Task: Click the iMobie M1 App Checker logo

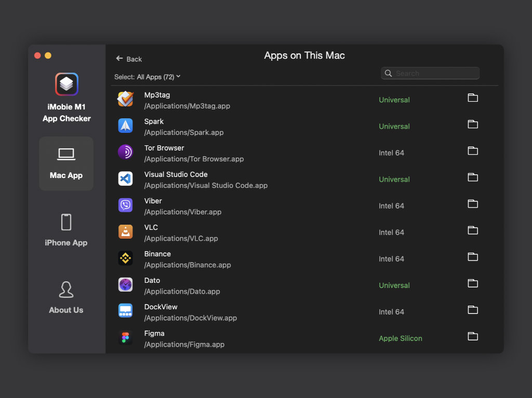Action: [66, 84]
